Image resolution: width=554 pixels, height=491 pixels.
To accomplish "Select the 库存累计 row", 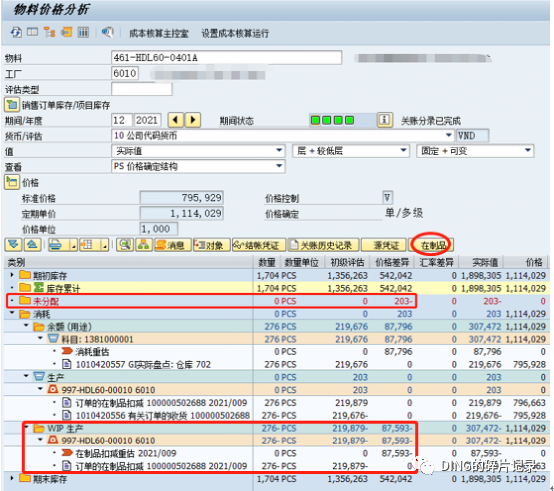I will pos(277,288).
